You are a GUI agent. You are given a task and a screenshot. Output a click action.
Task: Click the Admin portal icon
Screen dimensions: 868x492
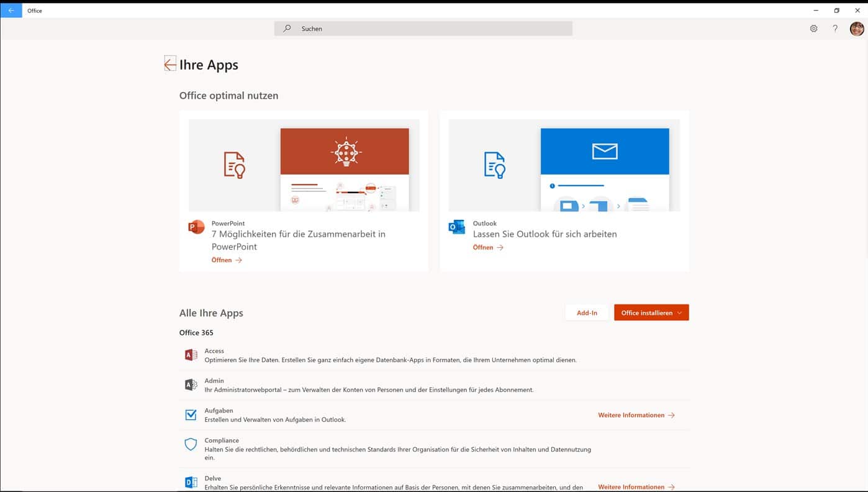191,384
